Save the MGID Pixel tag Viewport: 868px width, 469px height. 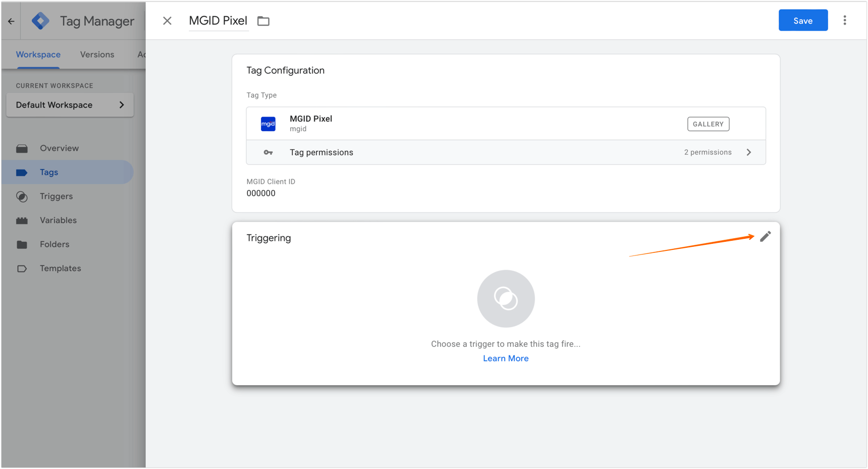click(803, 20)
